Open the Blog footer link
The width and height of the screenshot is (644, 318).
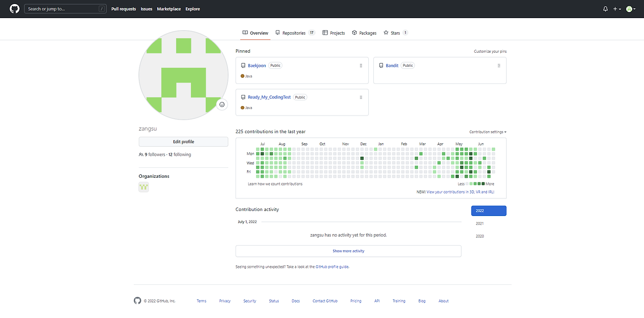tap(422, 301)
